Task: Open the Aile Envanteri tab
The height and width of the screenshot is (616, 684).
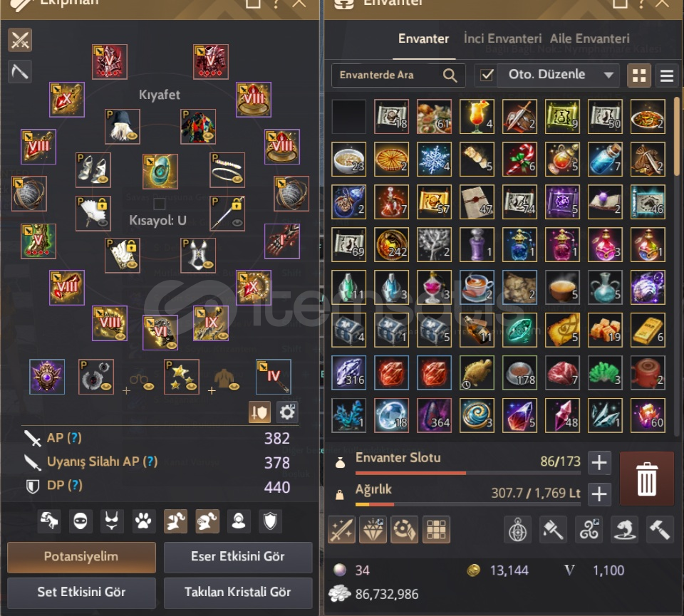Action: click(x=589, y=38)
